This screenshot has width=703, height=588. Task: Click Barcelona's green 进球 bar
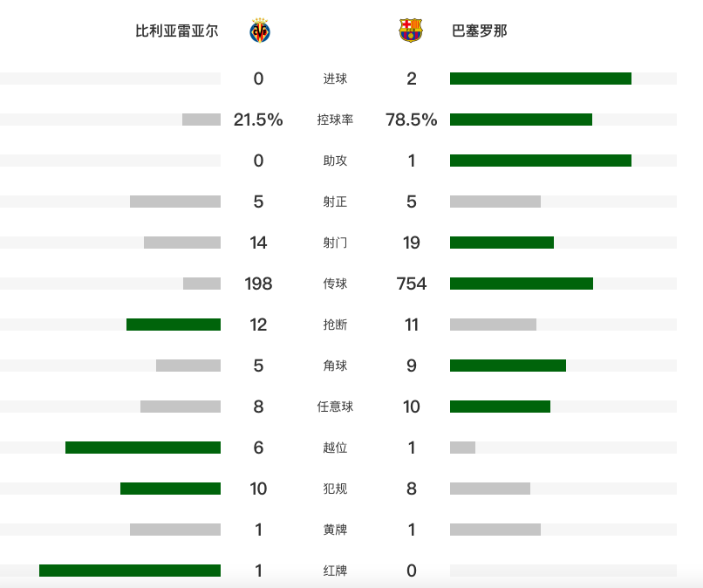click(x=540, y=79)
